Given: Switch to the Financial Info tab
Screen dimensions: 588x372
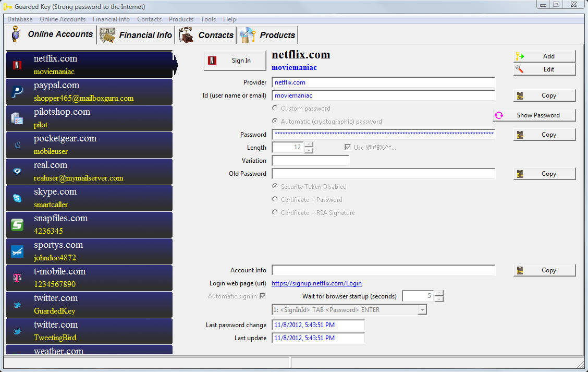Looking at the screenshot, I should (x=136, y=35).
